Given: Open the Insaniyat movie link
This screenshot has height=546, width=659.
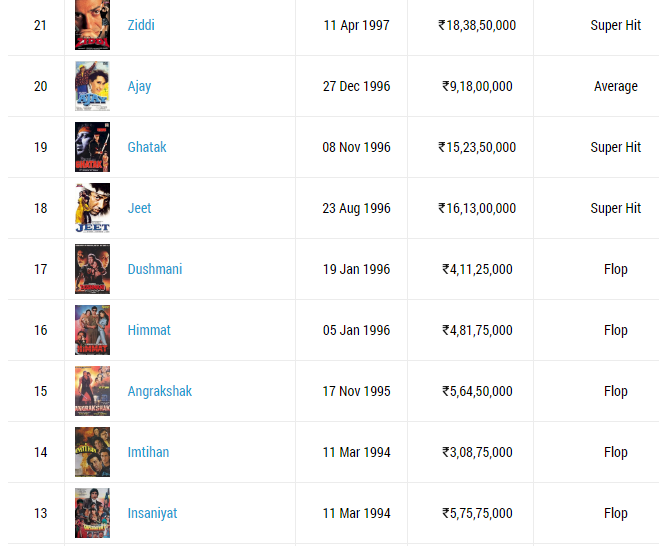Looking at the screenshot, I should point(152,513).
